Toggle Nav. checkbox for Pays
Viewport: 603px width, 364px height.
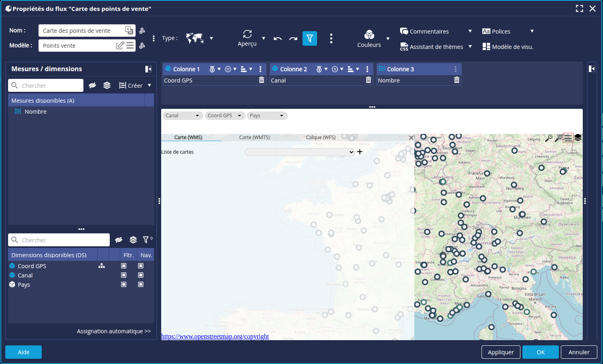[x=141, y=284]
